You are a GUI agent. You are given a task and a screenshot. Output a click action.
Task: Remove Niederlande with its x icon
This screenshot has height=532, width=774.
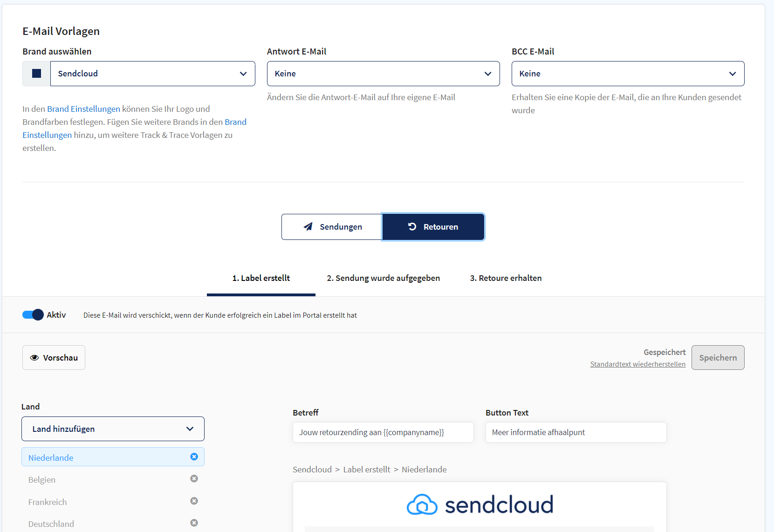[194, 457]
